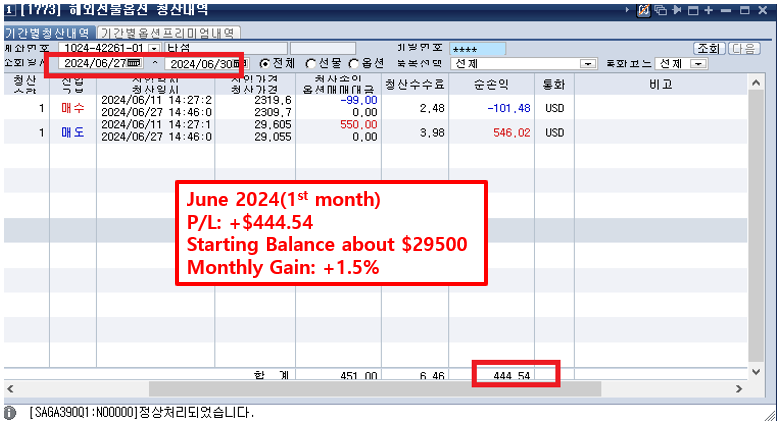The image size is (778, 424).
Task: Click horizontal scrollbar left arrow
Action: click(9, 388)
